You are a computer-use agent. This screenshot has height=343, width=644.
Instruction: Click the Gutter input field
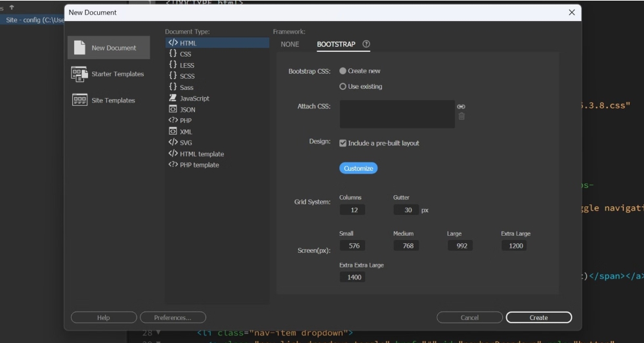coord(406,210)
